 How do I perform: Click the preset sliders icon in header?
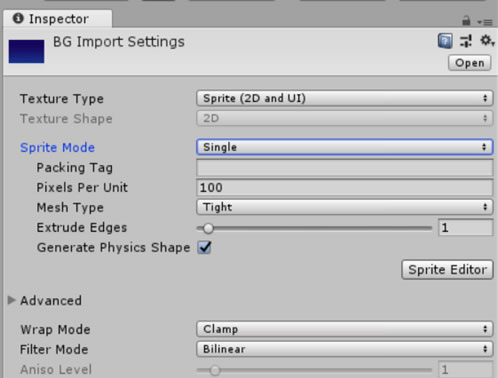[x=466, y=41]
